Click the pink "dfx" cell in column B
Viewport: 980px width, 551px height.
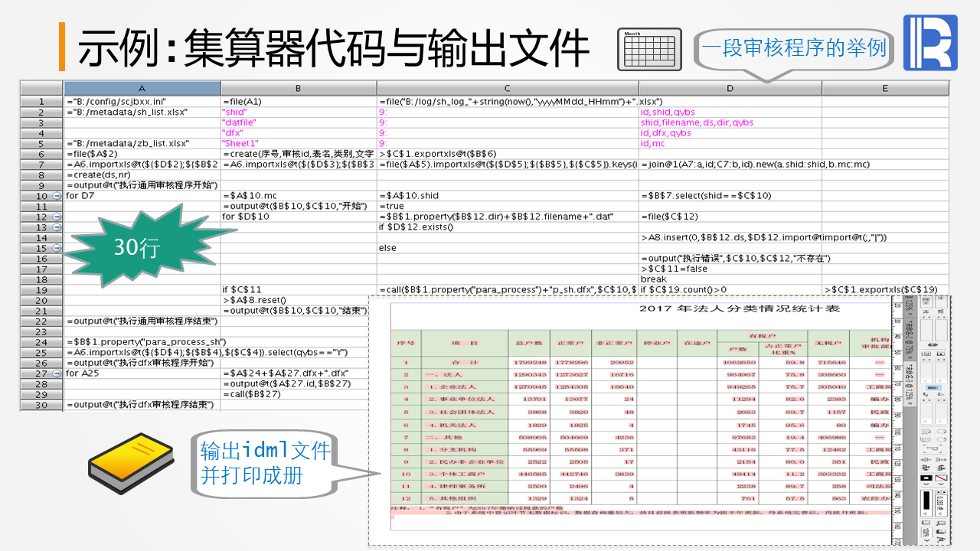[299, 133]
